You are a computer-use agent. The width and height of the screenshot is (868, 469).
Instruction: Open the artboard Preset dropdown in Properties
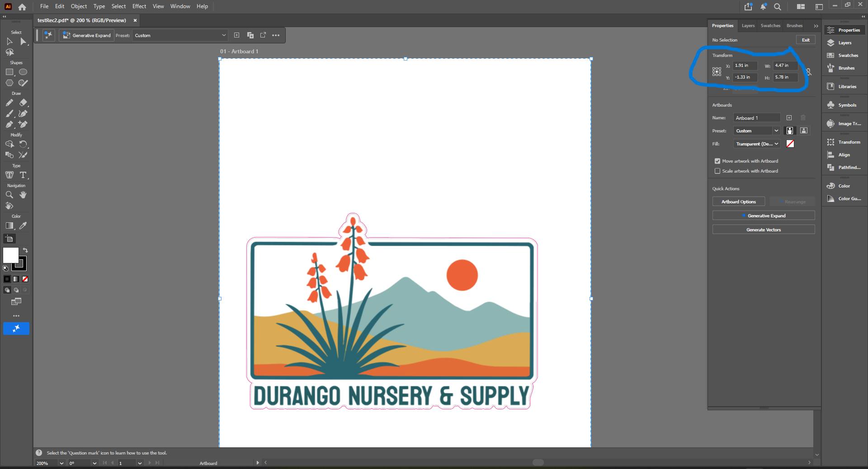click(x=757, y=131)
